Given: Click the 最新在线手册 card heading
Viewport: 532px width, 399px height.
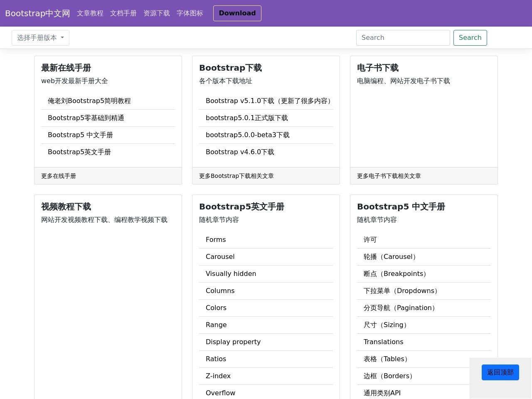Looking at the screenshot, I should point(66,68).
